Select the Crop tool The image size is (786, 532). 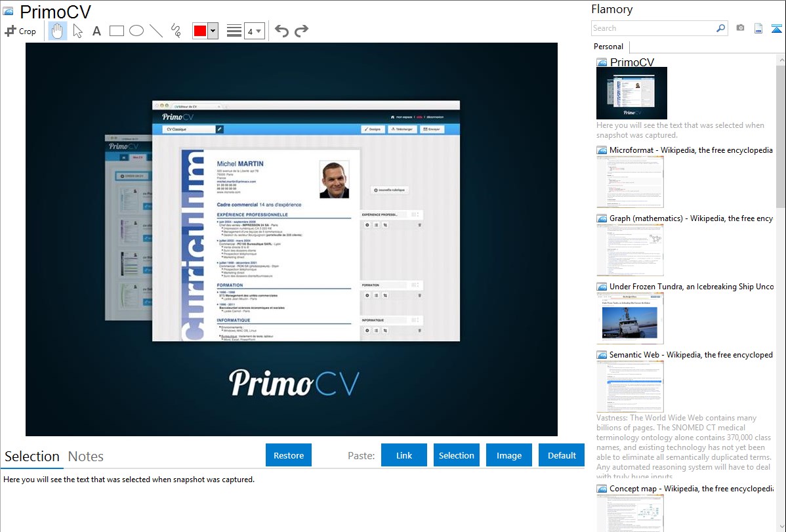[x=20, y=31]
